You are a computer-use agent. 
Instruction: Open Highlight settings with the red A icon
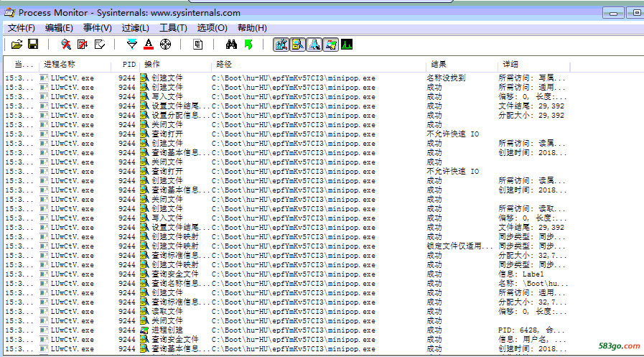[149, 45]
